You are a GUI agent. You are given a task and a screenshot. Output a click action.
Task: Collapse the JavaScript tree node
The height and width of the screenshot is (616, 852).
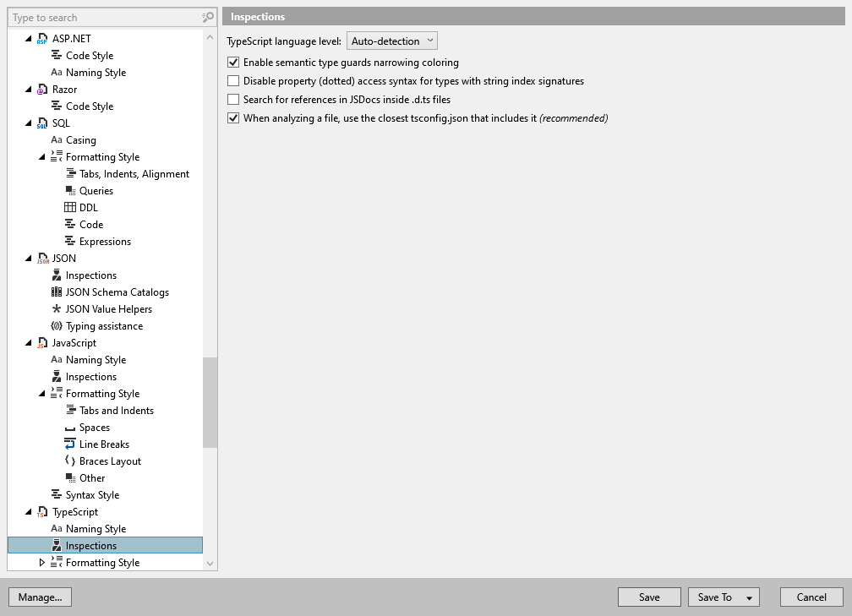point(28,342)
